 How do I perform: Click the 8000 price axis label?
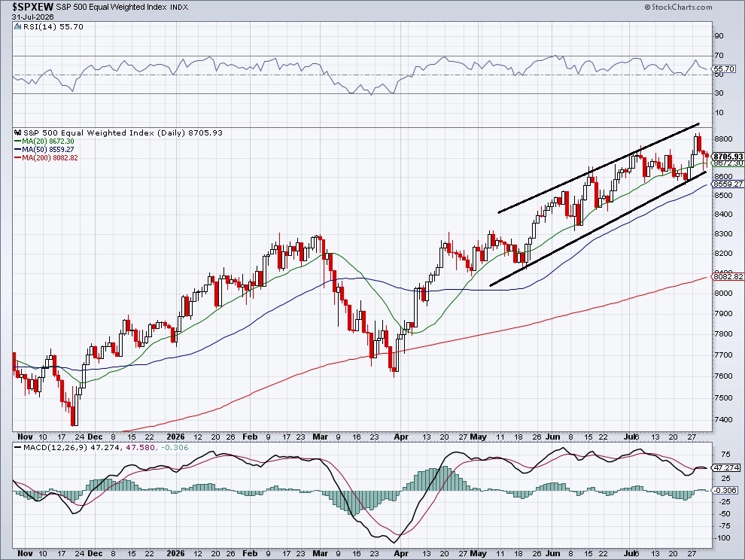click(x=723, y=293)
